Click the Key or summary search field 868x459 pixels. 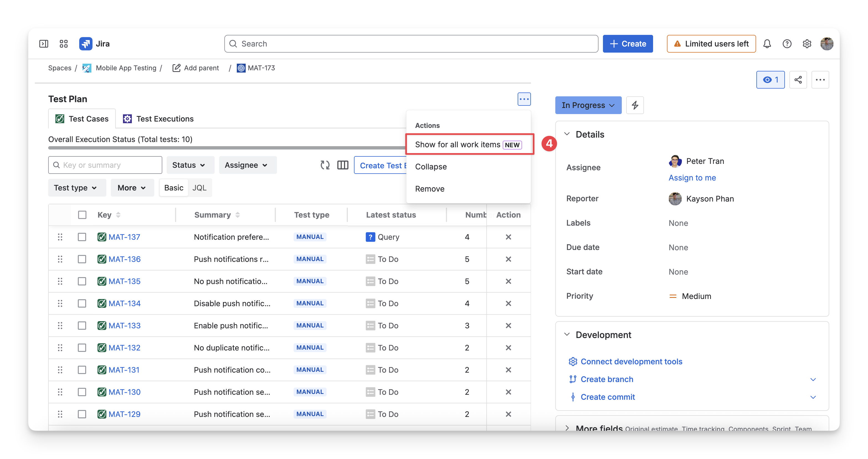click(105, 165)
